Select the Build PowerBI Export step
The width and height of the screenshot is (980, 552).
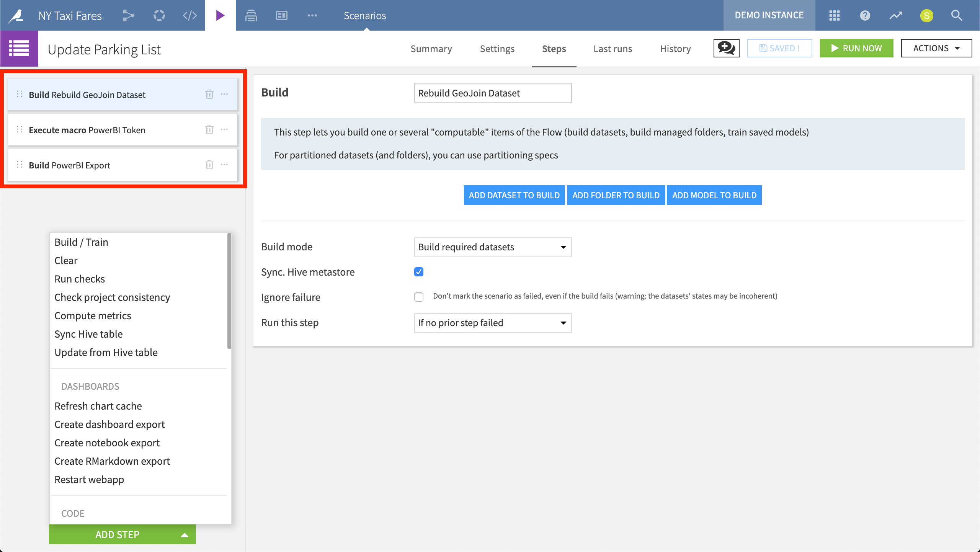pos(122,165)
